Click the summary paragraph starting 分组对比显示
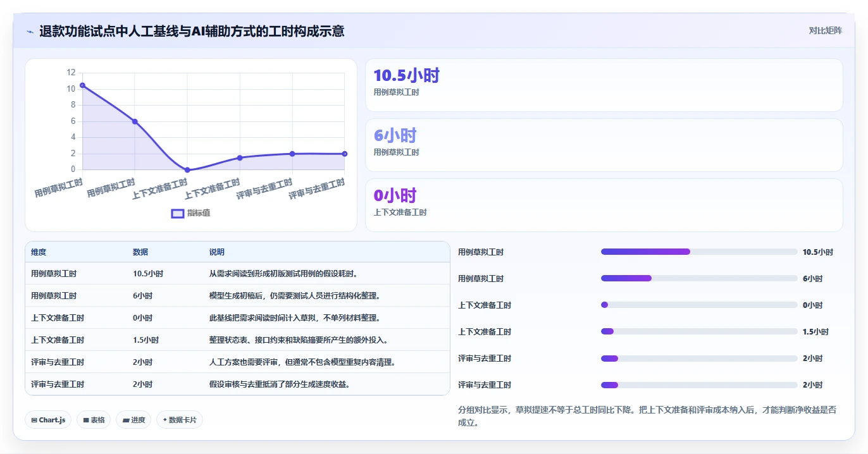The height and width of the screenshot is (454, 868). pyautogui.click(x=647, y=416)
